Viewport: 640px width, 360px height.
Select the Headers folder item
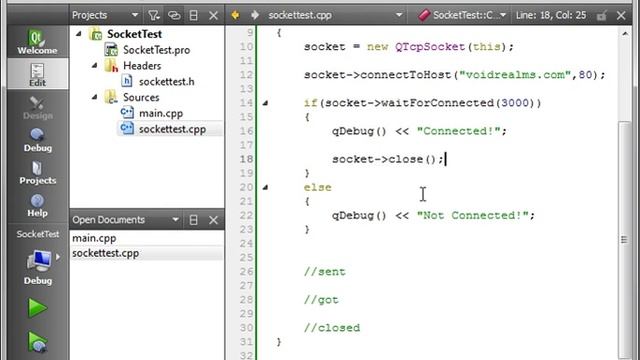pos(142,65)
